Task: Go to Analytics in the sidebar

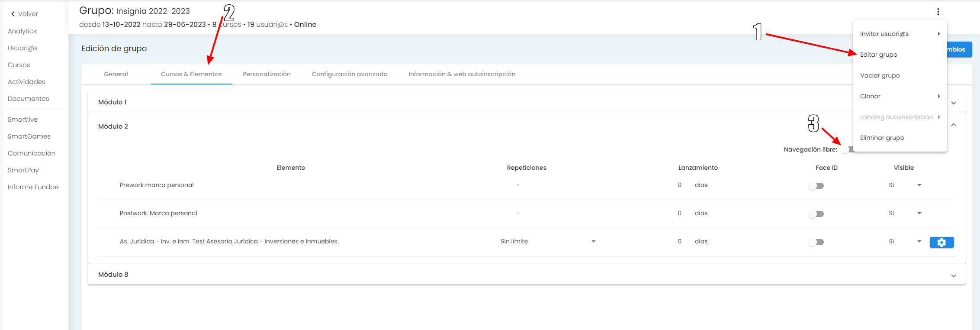Action: click(x=22, y=31)
